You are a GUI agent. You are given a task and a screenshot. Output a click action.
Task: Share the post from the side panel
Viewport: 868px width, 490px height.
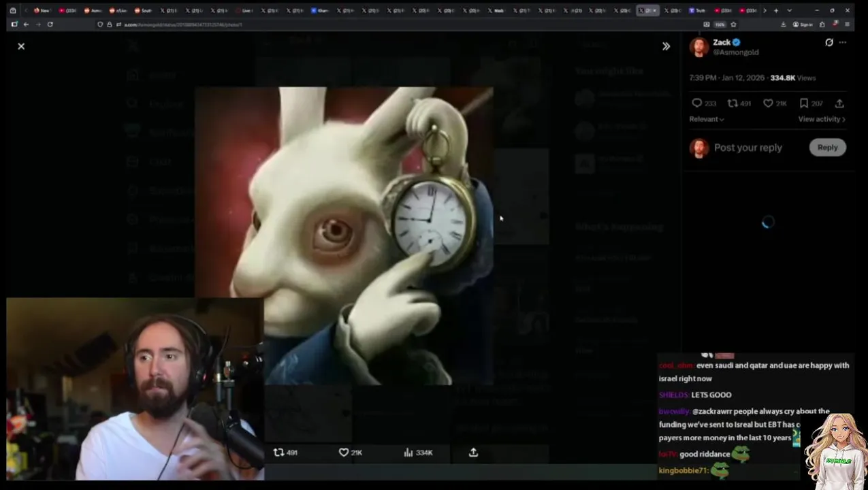[x=839, y=103]
